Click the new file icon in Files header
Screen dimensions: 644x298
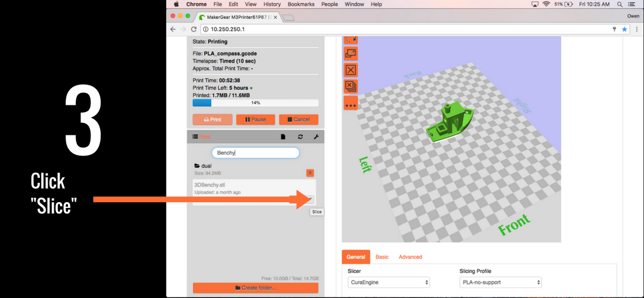pos(283,137)
